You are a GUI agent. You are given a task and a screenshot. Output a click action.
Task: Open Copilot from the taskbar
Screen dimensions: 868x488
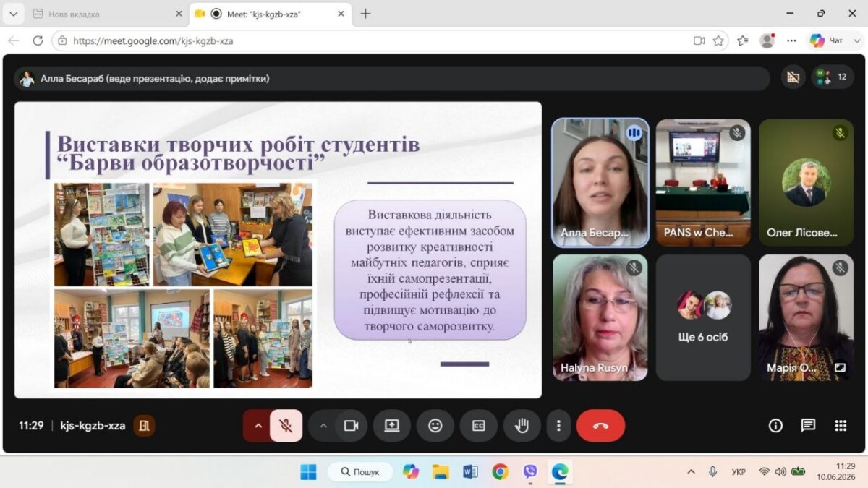click(411, 472)
